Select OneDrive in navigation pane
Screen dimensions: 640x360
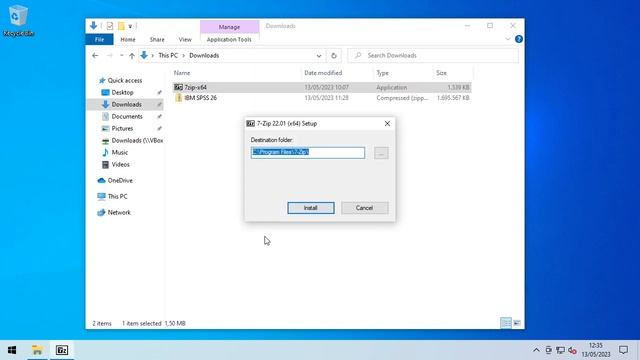tap(120, 180)
